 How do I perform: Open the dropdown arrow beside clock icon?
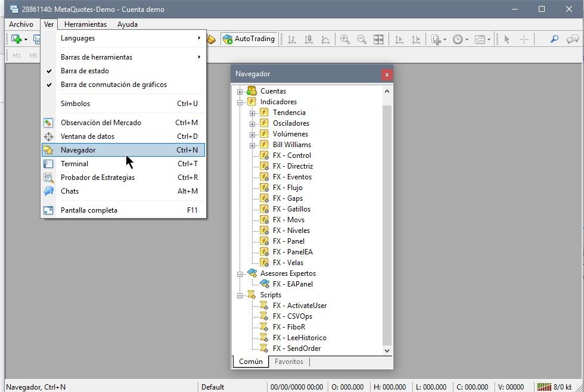467,39
